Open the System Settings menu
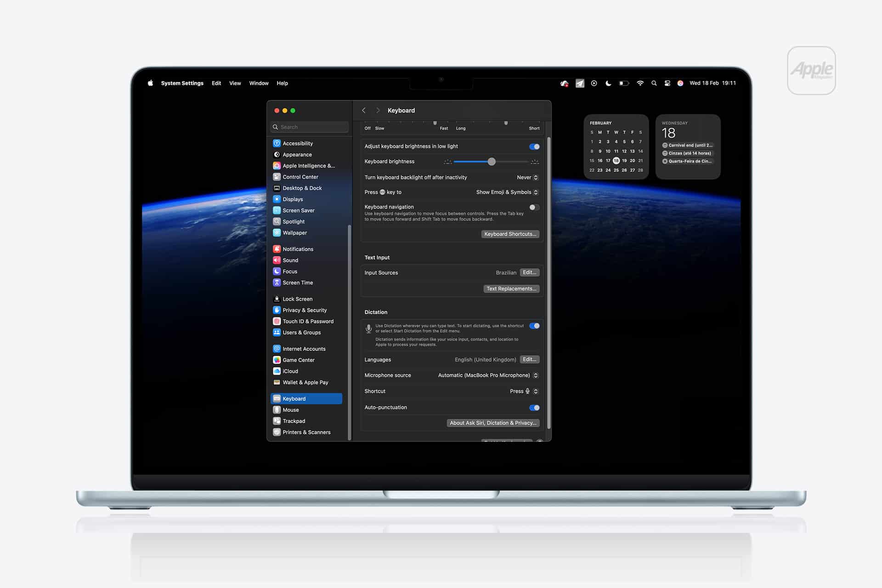The image size is (882, 588). (182, 83)
